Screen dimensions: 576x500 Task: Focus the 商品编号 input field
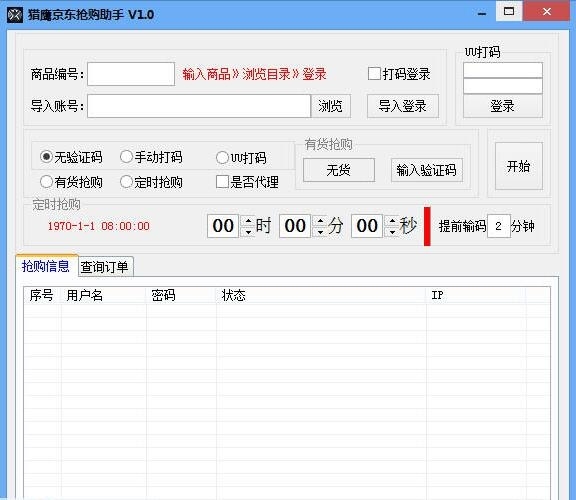(131, 74)
